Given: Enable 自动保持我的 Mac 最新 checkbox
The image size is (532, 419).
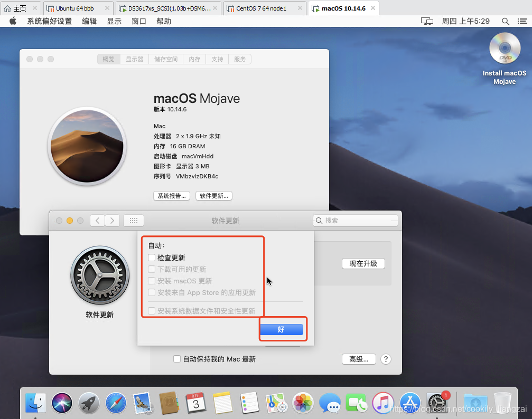Looking at the screenshot, I should tap(177, 359).
